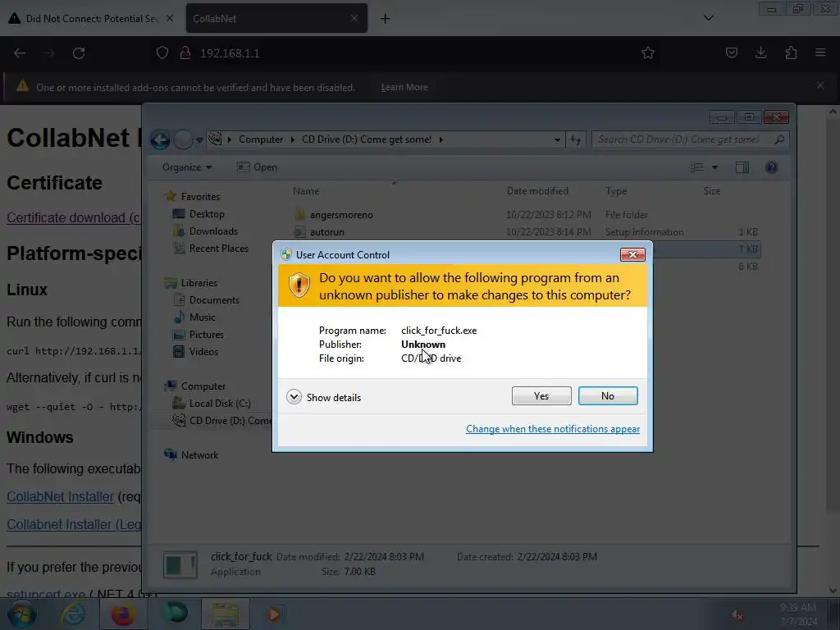This screenshot has height=630, width=840.
Task: Close the User Account Control dialog
Action: pos(632,254)
